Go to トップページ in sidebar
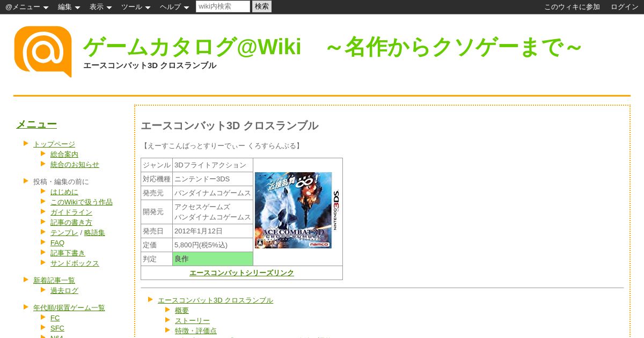Viewport: 644px width, 338px height. coord(54,144)
